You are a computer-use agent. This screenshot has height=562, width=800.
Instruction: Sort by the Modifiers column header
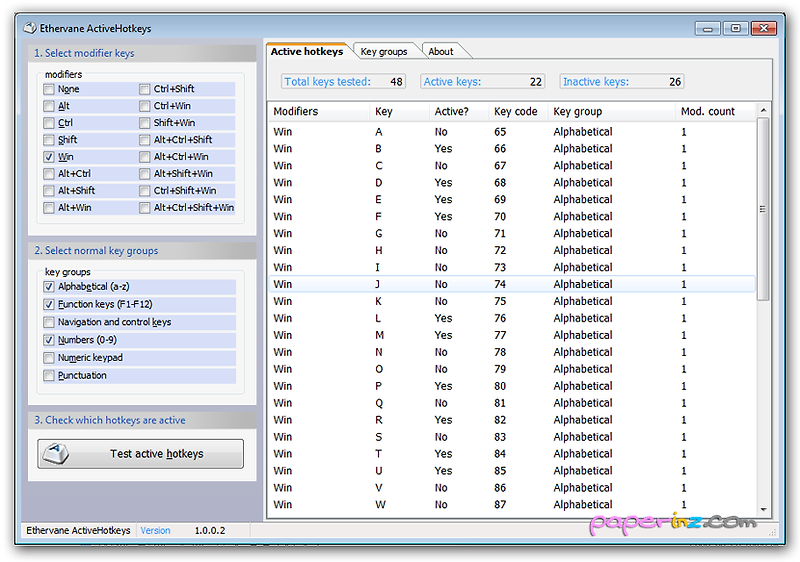[319, 111]
